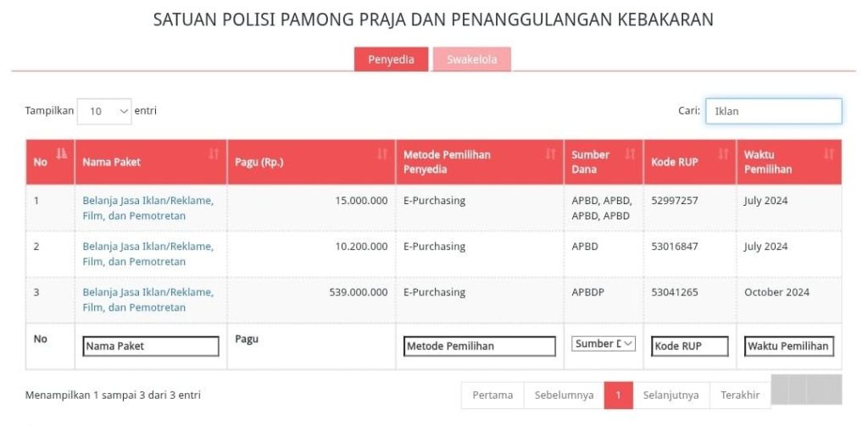Go to Selanjutnya page

[670, 396]
